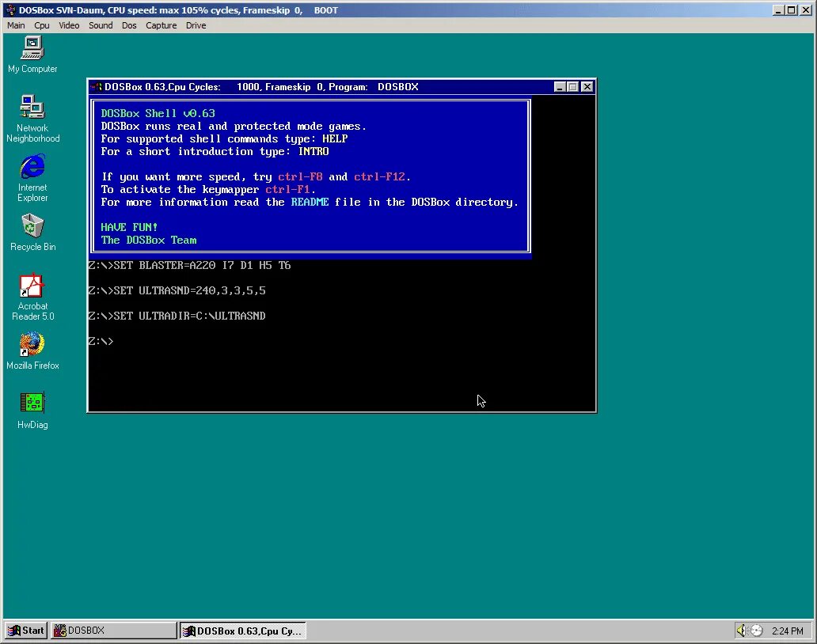The height and width of the screenshot is (644, 817).
Task: Select the HwDiag desktop icon
Action: [x=32, y=411]
